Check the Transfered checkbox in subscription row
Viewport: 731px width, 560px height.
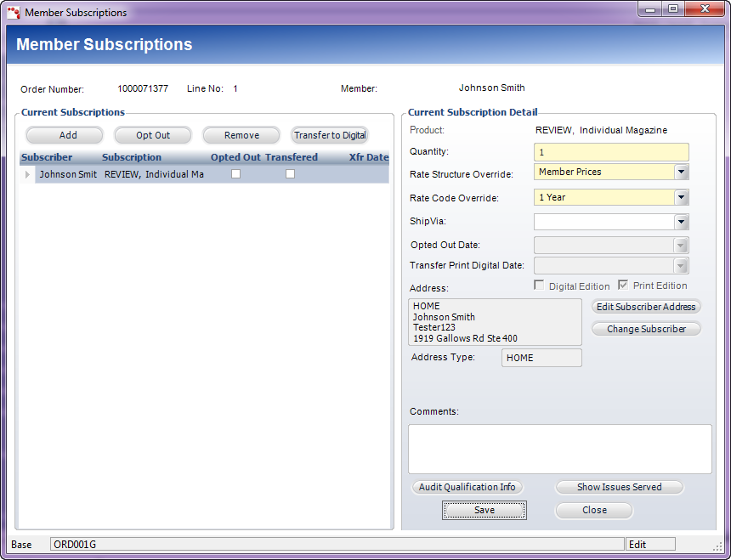(290, 174)
